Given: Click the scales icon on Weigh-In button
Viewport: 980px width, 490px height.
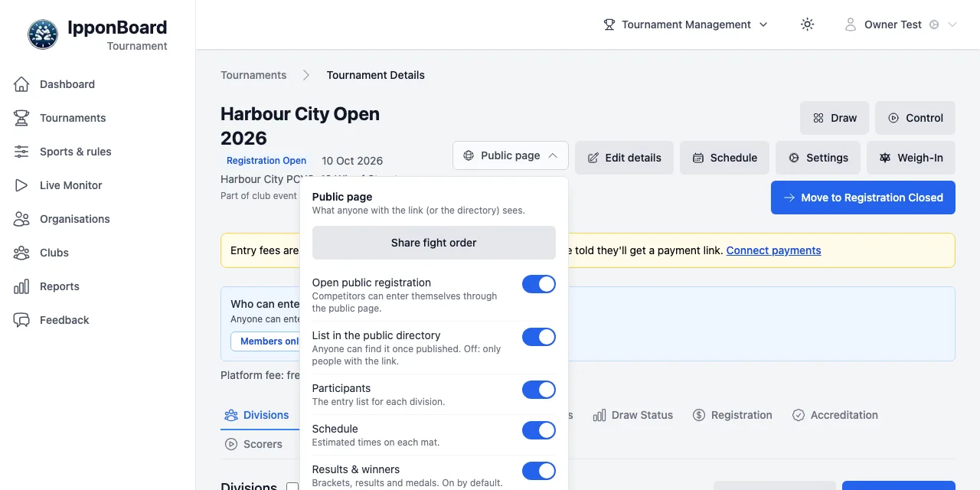Looking at the screenshot, I should coord(885,158).
